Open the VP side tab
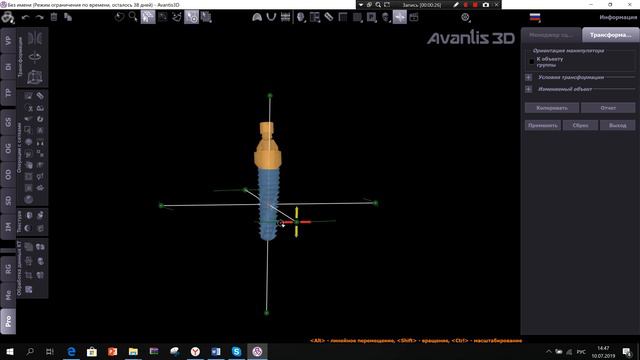Viewport: 640px width, 360px height. [8, 40]
